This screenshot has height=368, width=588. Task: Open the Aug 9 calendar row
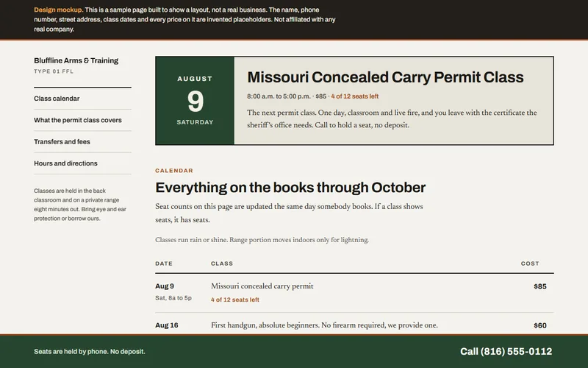pos(354,293)
